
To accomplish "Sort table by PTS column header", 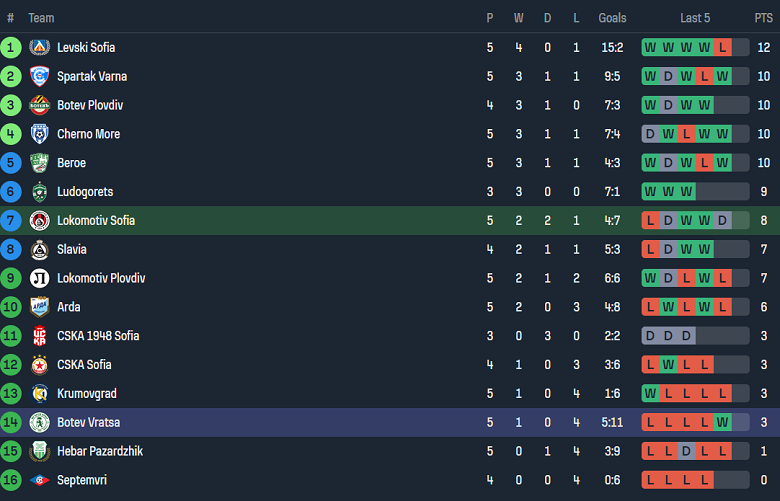I will (x=763, y=18).
